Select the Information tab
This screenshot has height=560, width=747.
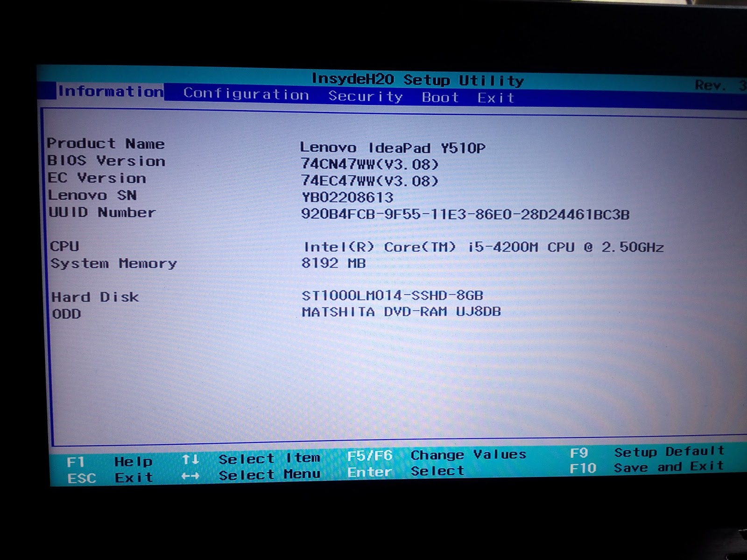111,91
